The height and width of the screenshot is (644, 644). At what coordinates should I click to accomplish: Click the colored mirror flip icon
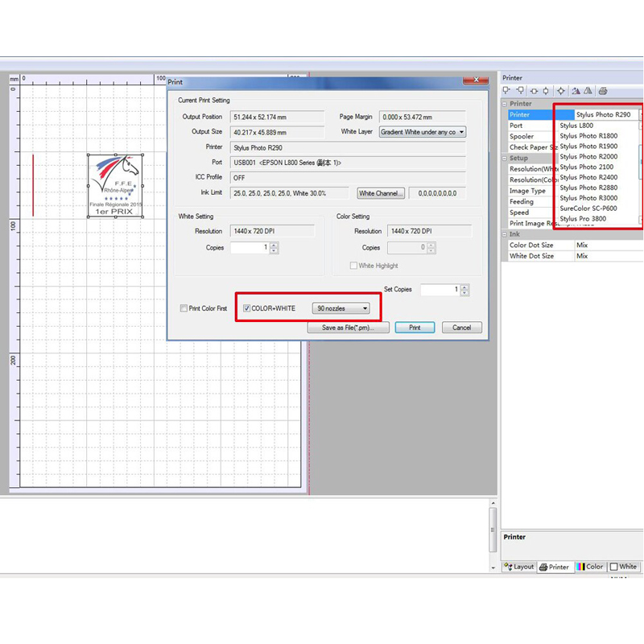point(576,91)
